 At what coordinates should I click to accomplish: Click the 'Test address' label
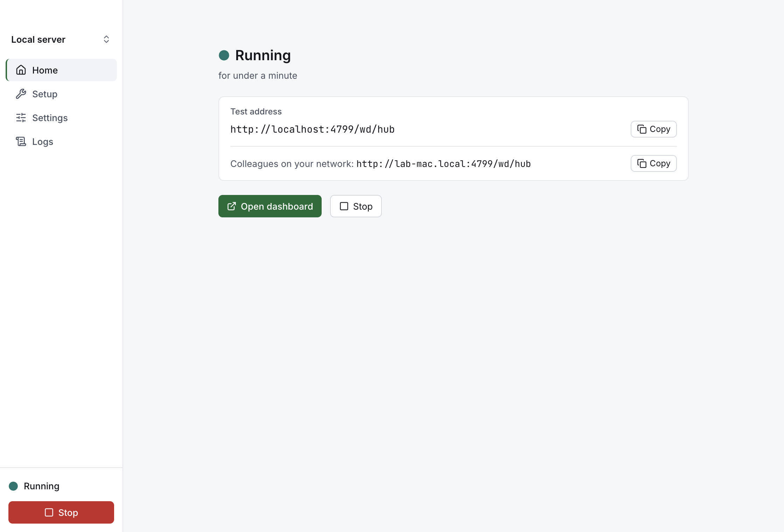pyautogui.click(x=256, y=112)
